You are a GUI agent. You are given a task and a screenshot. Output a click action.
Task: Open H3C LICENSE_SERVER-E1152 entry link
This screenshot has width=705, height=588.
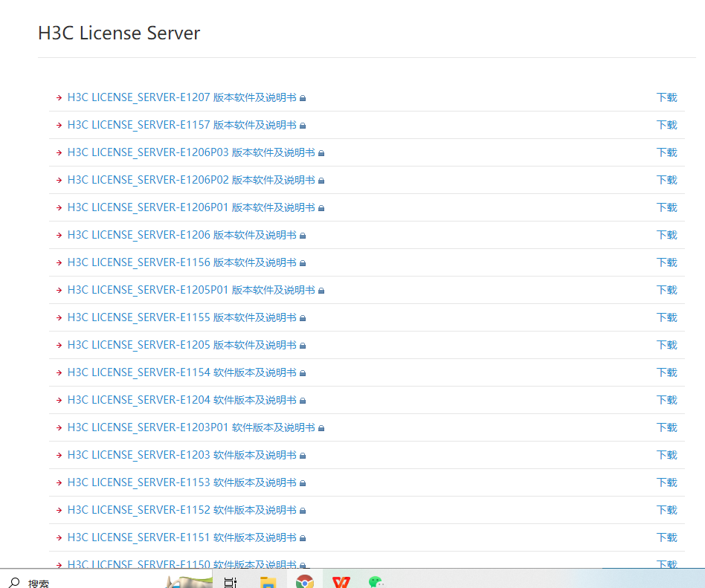(x=182, y=510)
